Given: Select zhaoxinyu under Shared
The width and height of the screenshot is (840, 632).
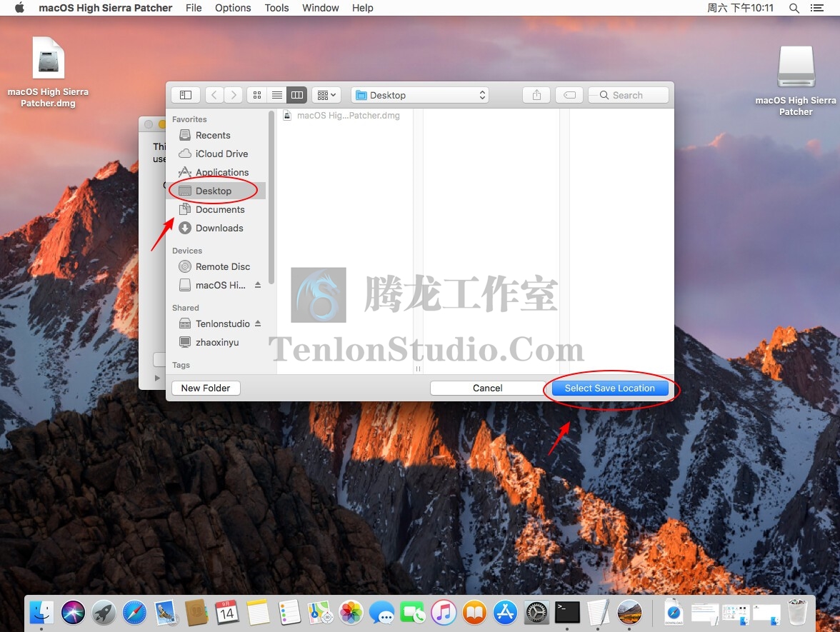Looking at the screenshot, I should (216, 342).
